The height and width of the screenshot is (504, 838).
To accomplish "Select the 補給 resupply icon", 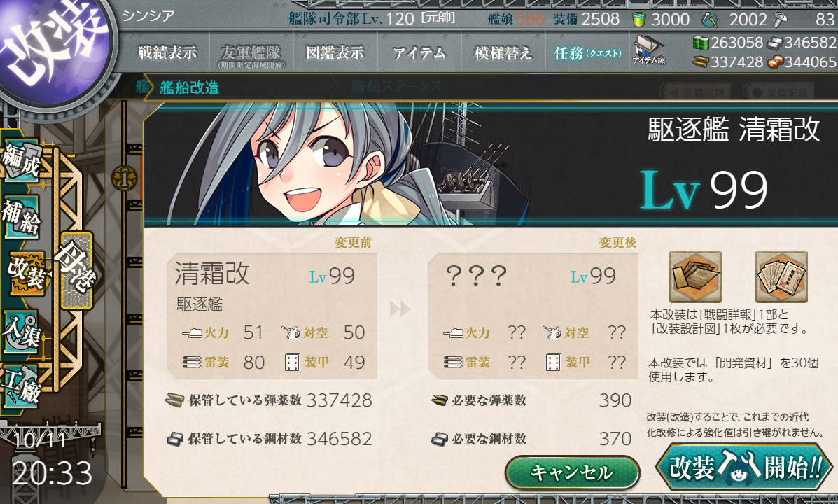I will pyautogui.click(x=22, y=216).
